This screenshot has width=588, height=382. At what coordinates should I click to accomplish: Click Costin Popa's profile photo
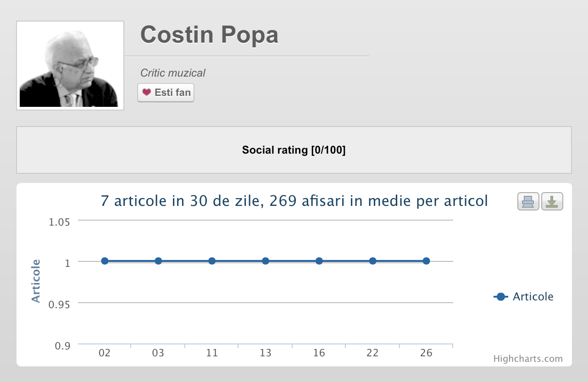[x=70, y=66]
